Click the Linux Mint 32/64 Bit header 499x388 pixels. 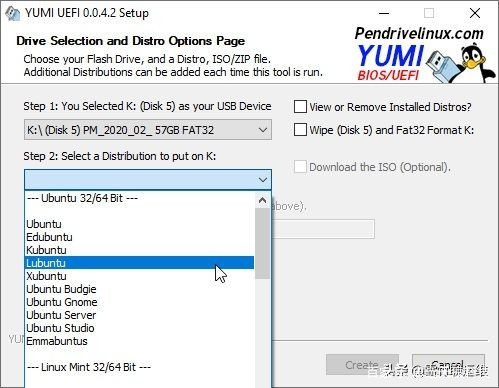[x=139, y=367]
